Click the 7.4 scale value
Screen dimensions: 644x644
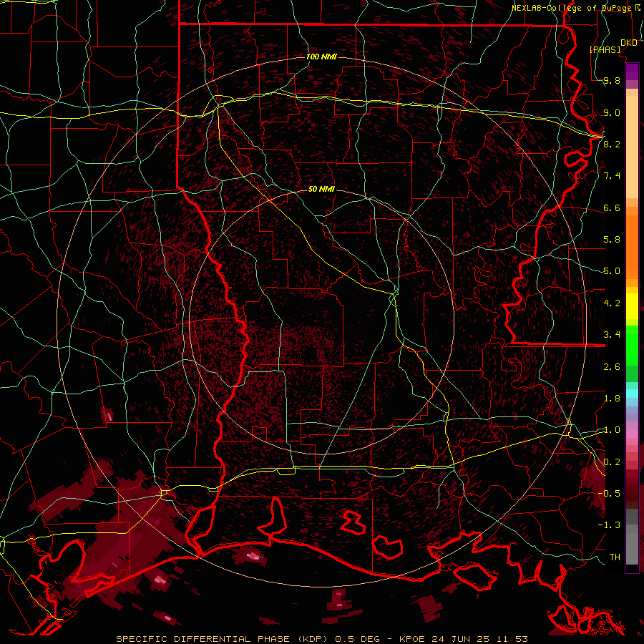(612, 176)
